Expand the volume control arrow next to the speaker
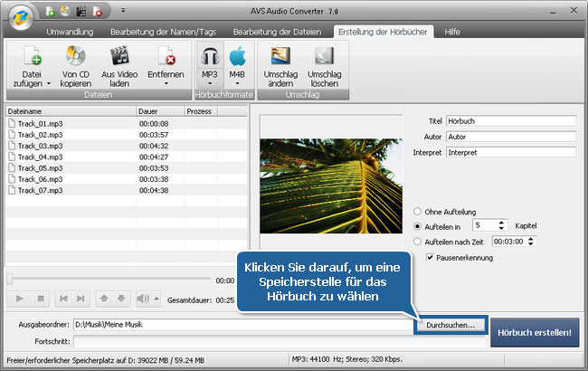The width and height of the screenshot is (588, 371). 156,299
